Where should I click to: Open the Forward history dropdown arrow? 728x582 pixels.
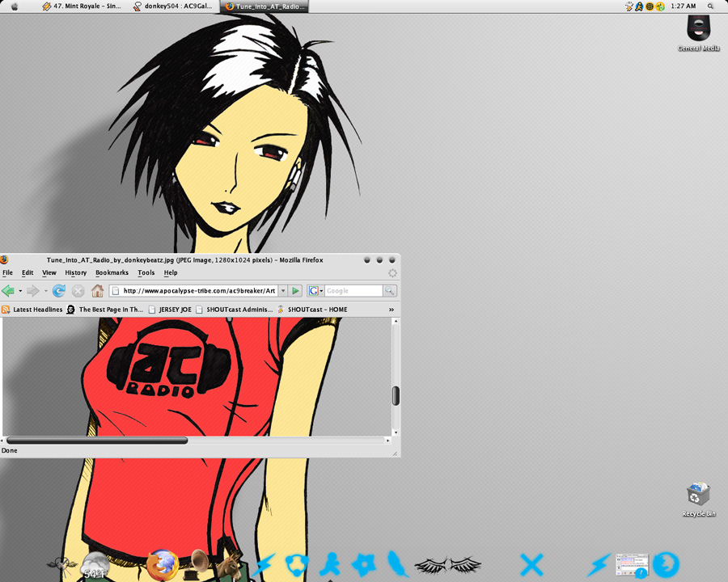pyautogui.click(x=45, y=291)
